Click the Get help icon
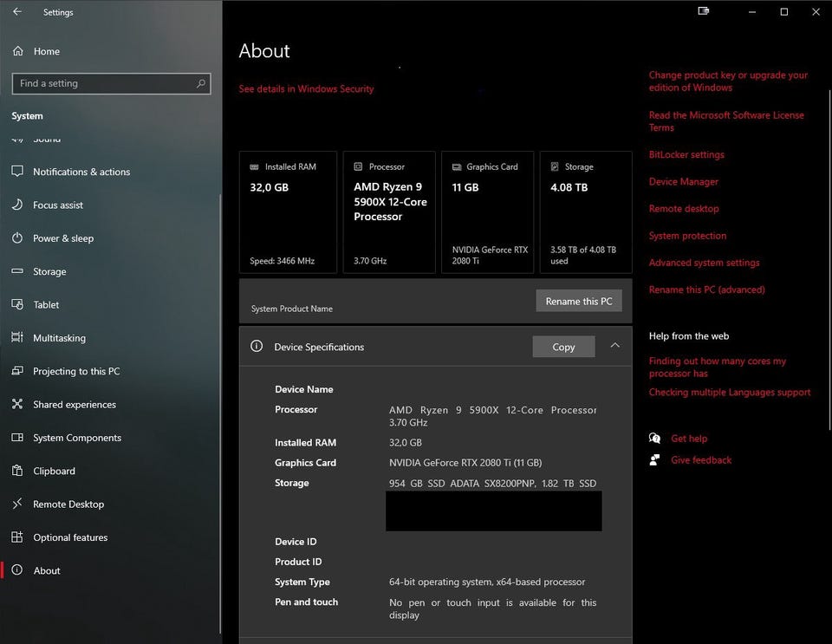 655,439
